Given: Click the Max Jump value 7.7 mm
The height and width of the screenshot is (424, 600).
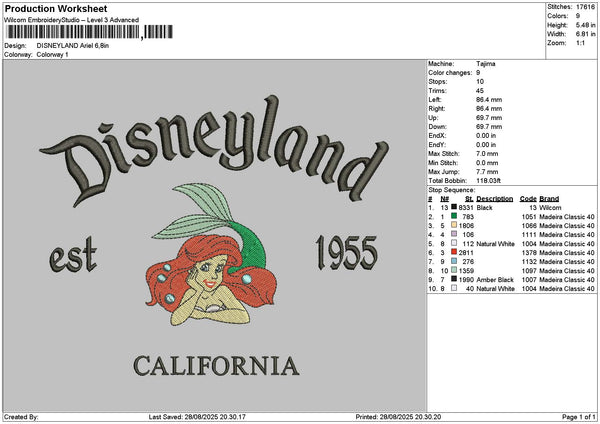Looking at the screenshot, I should tap(487, 172).
